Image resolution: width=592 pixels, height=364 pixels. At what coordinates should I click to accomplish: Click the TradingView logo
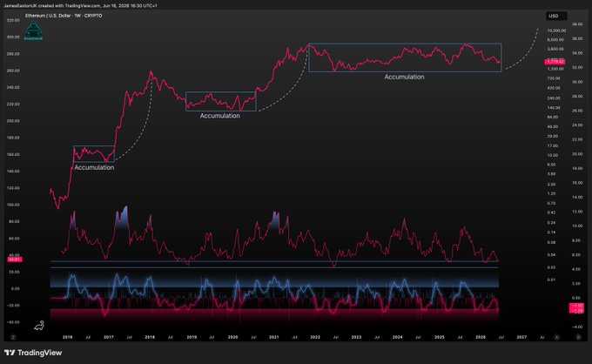pyautogui.click(x=33, y=353)
